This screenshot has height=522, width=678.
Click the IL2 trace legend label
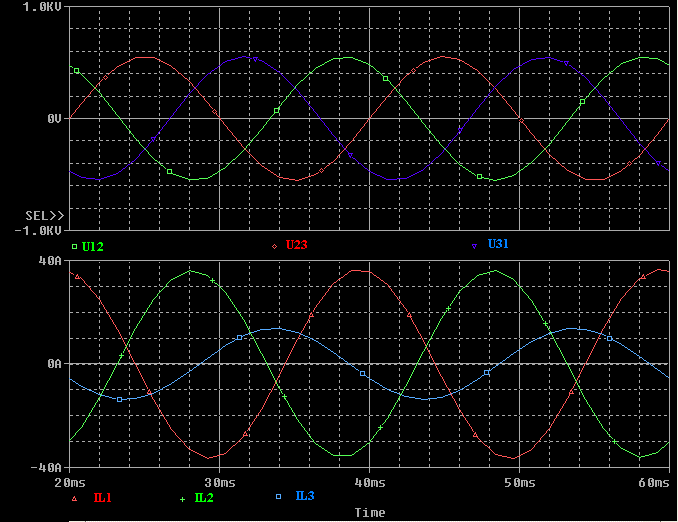click(204, 498)
